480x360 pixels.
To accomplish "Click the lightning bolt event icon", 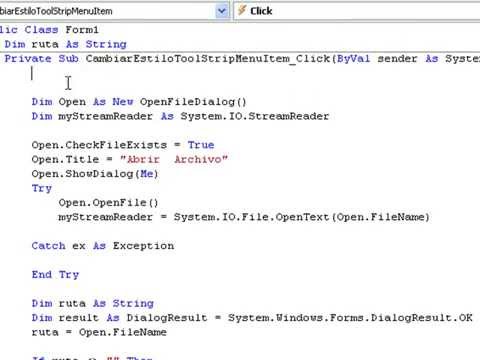I will pos(242,10).
